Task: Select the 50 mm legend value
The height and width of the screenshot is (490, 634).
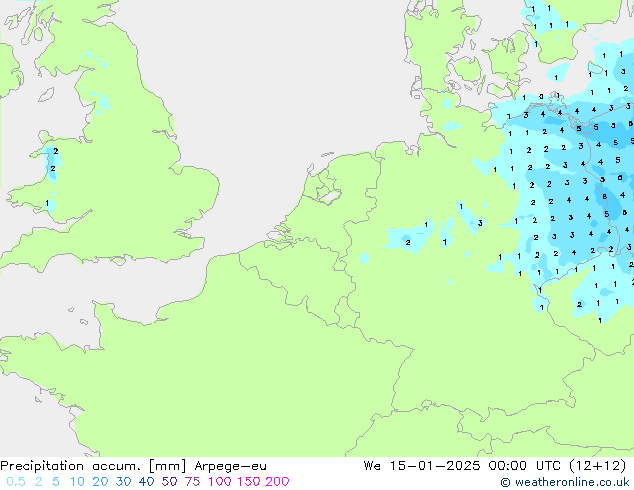Action: (x=169, y=482)
